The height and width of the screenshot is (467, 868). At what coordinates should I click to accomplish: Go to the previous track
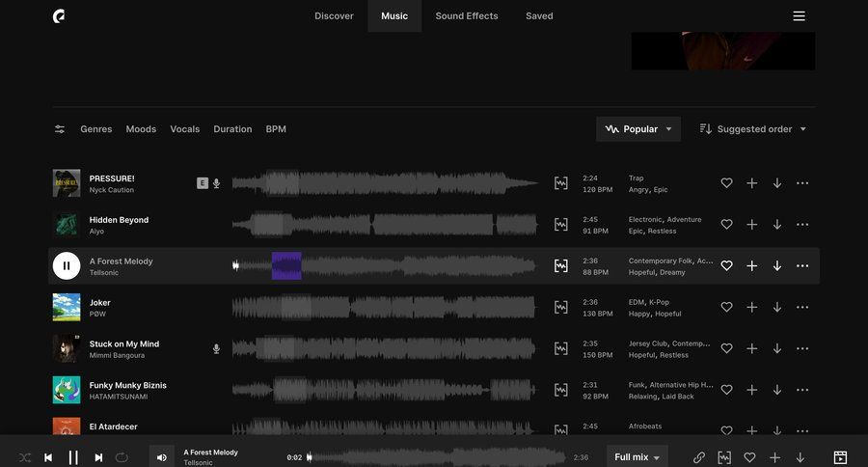coord(48,457)
